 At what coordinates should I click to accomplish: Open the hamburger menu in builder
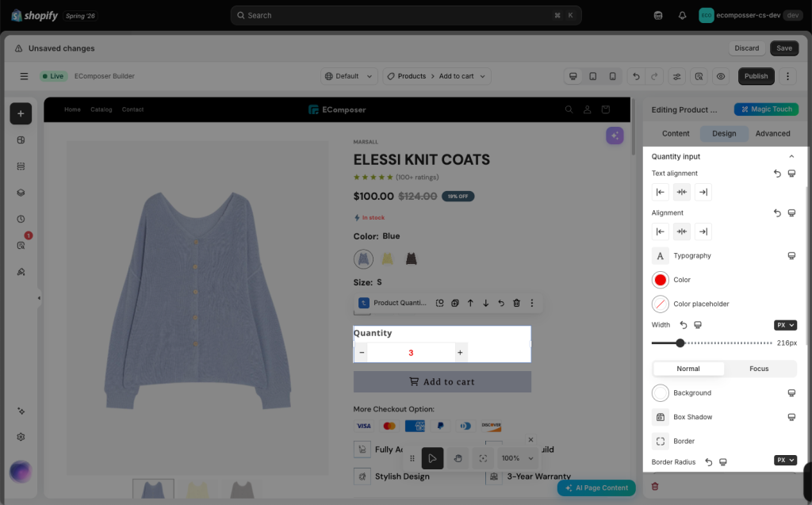point(24,76)
